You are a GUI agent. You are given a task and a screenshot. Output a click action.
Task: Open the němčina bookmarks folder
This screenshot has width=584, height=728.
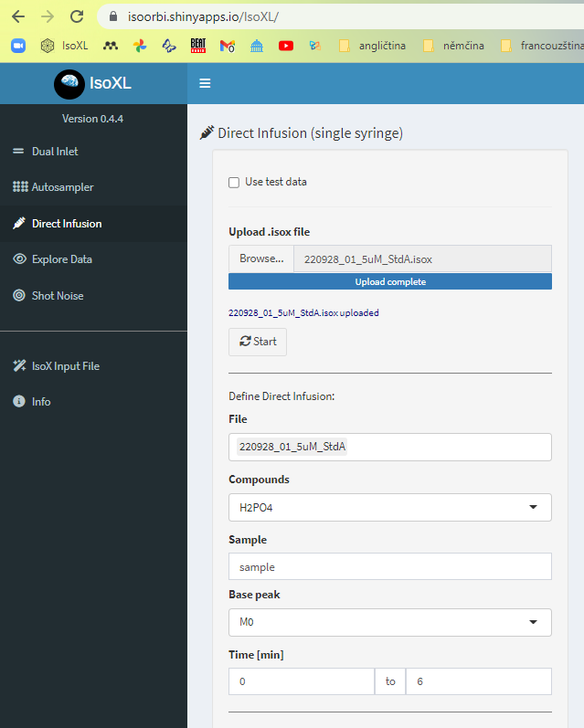coord(454,46)
